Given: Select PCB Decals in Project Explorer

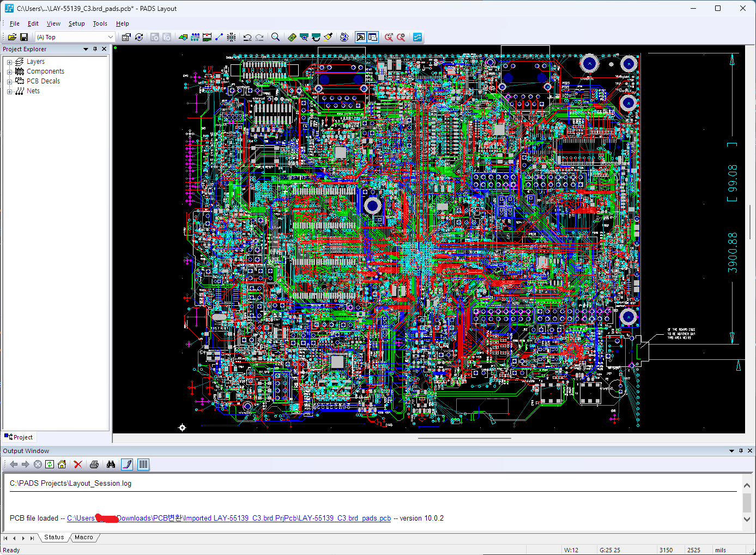Looking at the screenshot, I should [43, 81].
